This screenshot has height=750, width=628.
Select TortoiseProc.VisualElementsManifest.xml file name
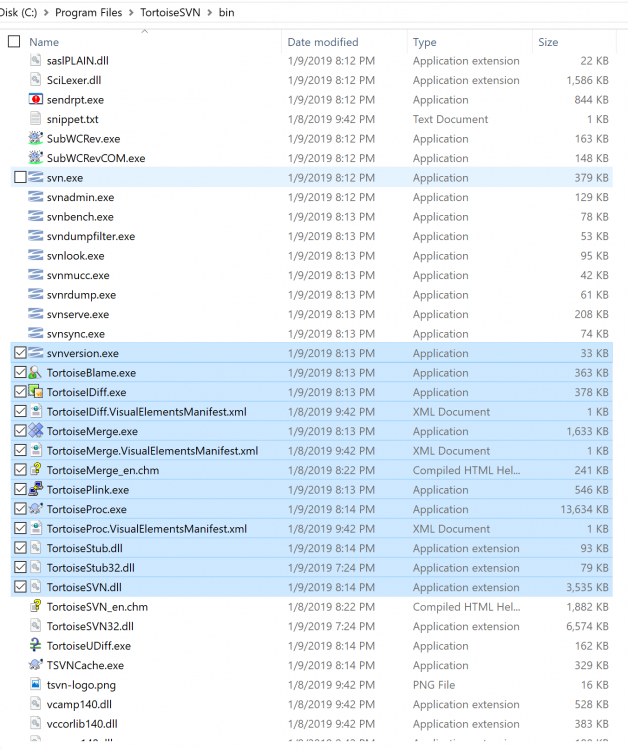pos(147,529)
